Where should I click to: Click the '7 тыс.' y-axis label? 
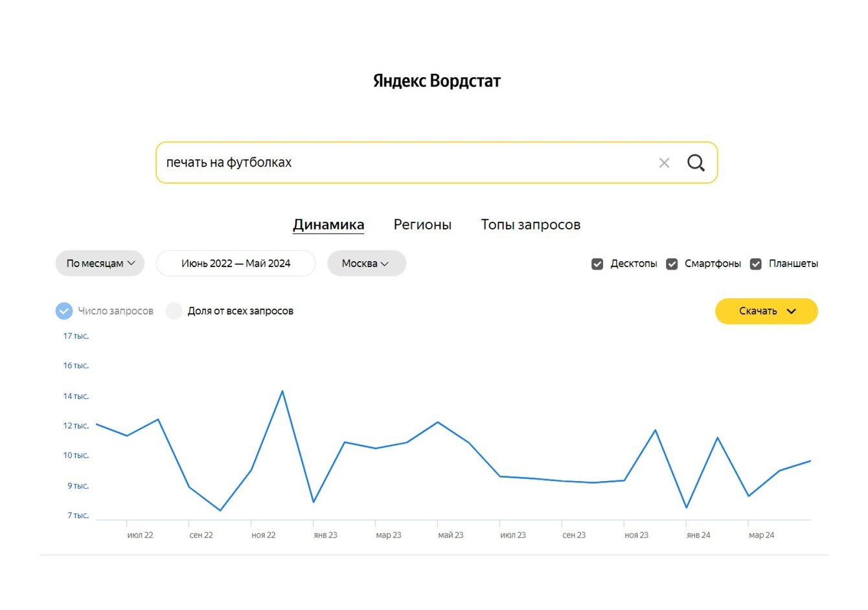(78, 515)
